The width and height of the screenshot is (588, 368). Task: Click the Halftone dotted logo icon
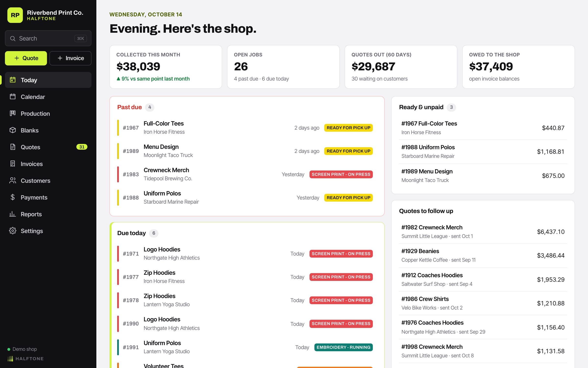tap(10, 359)
